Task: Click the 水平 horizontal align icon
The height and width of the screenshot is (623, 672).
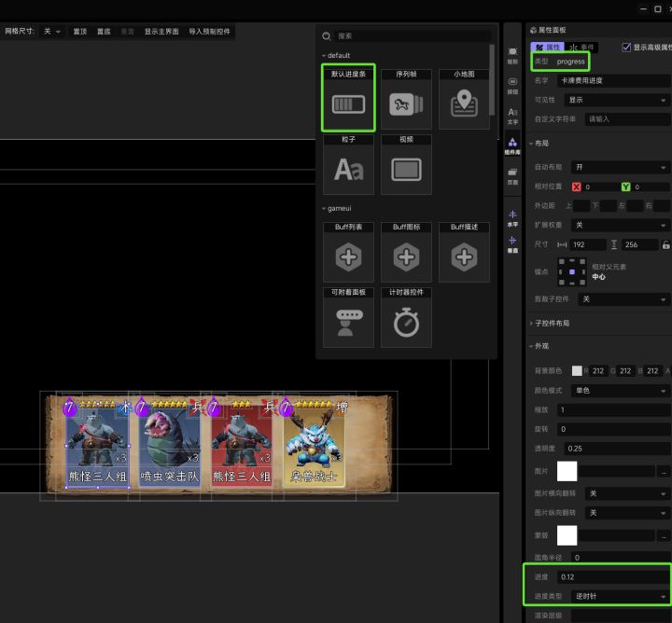Action: tap(512, 217)
